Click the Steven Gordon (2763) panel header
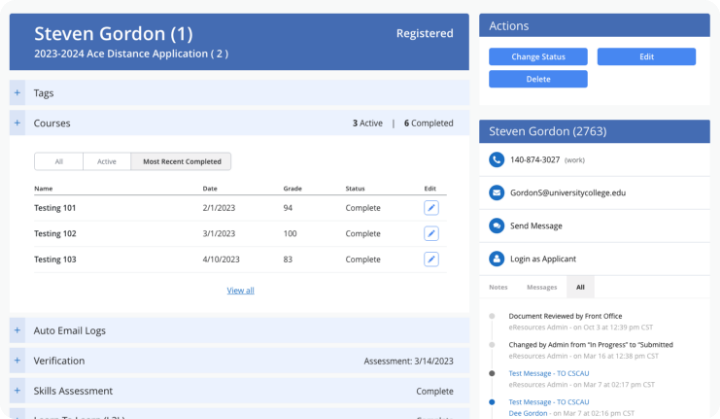The width and height of the screenshot is (720, 419). (594, 131)
